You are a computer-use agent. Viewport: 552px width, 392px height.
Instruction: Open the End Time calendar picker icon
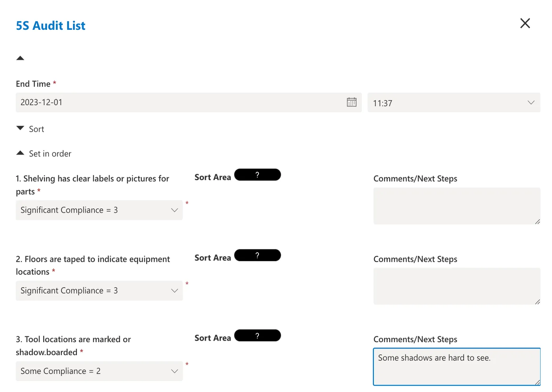[x=352, y=102]
